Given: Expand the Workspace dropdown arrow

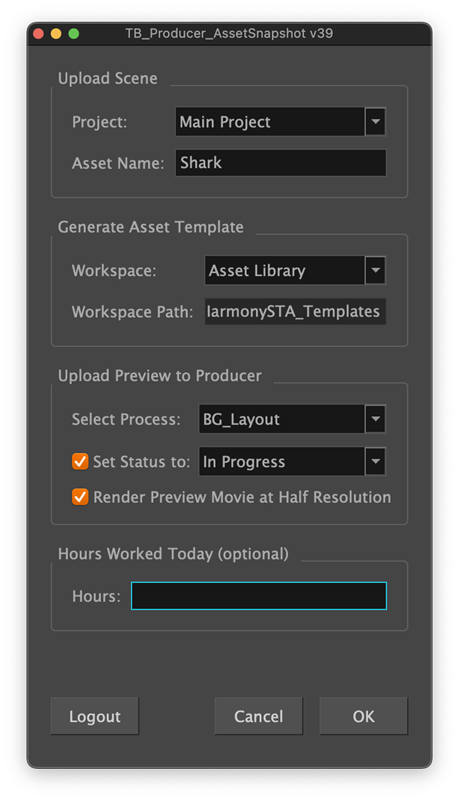Looking at the screenshot, I should point(375,270).
